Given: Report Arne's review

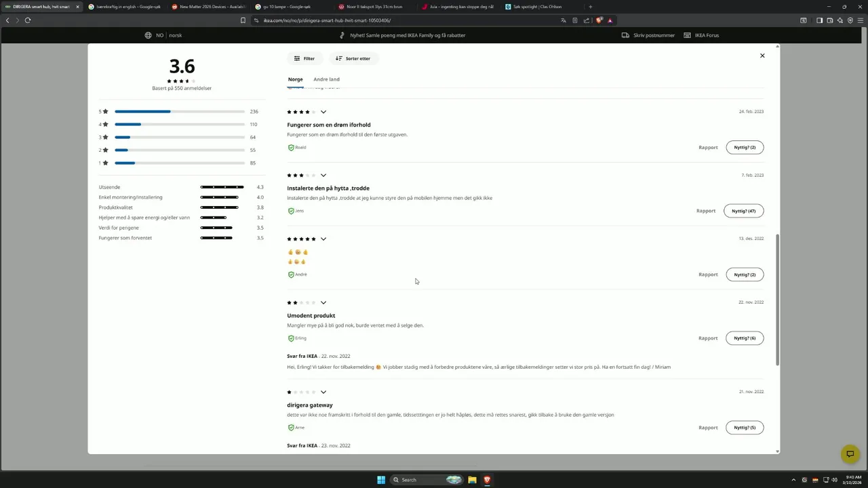Looking at the screenshot, I should coord(708,428).
